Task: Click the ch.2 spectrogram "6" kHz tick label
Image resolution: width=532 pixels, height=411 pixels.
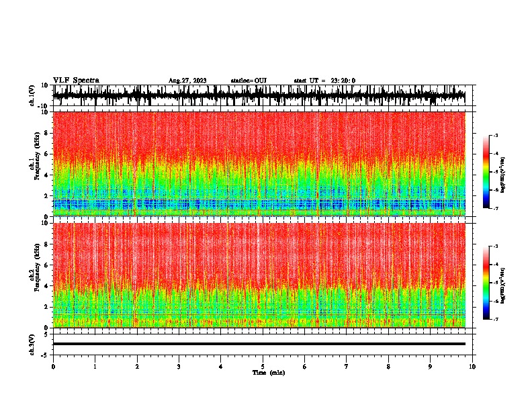Action: coord(46,265)
